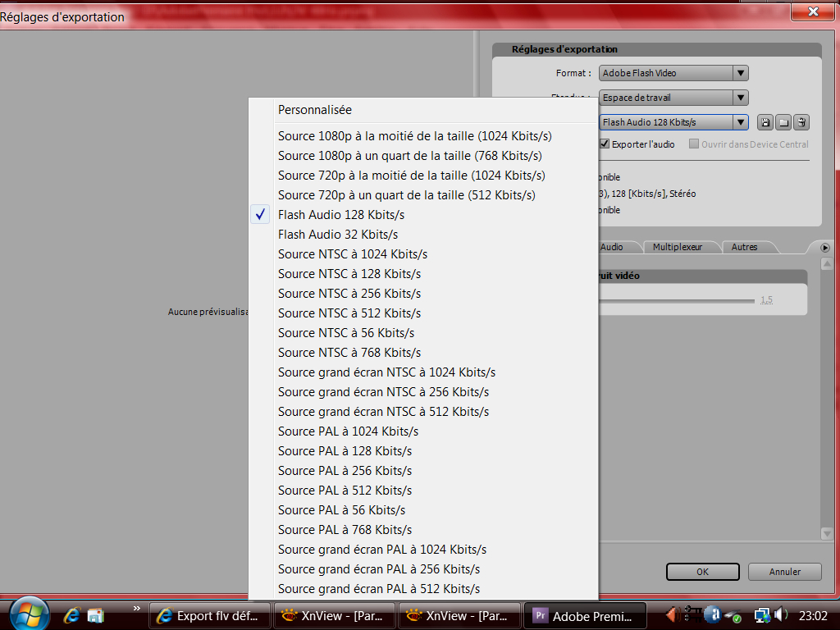Pick Source PAL à 768 Kbits/s
The image size is (840, 630).
423,530
